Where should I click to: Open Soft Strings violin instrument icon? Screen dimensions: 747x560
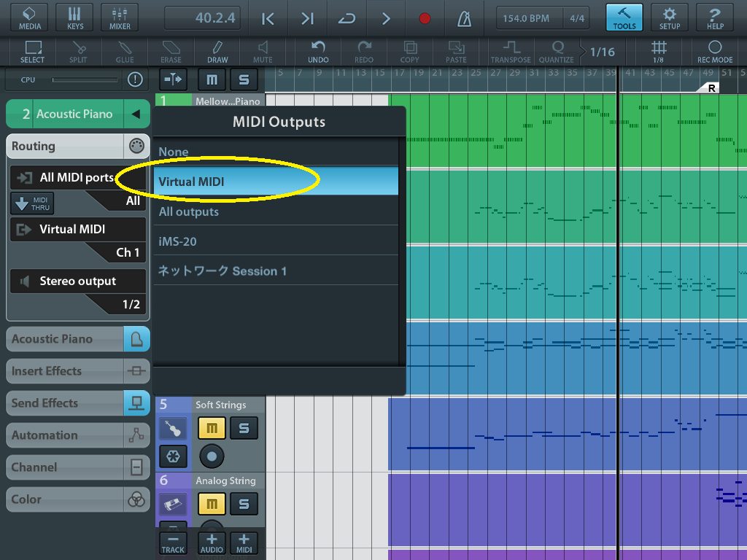173,428
